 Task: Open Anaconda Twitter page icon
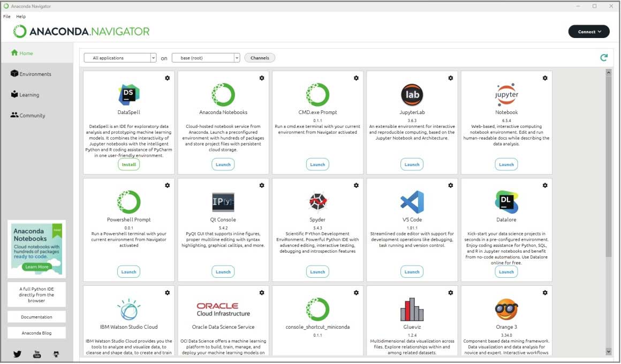(18, 354)
